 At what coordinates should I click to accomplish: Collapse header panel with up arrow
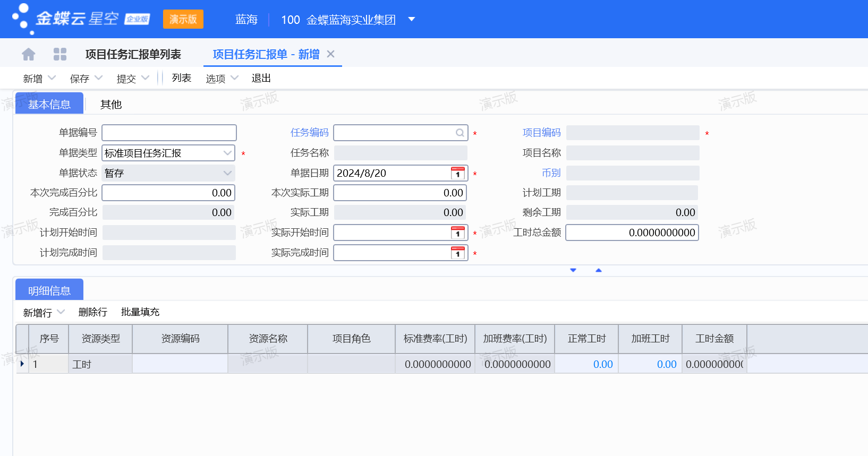599,270
